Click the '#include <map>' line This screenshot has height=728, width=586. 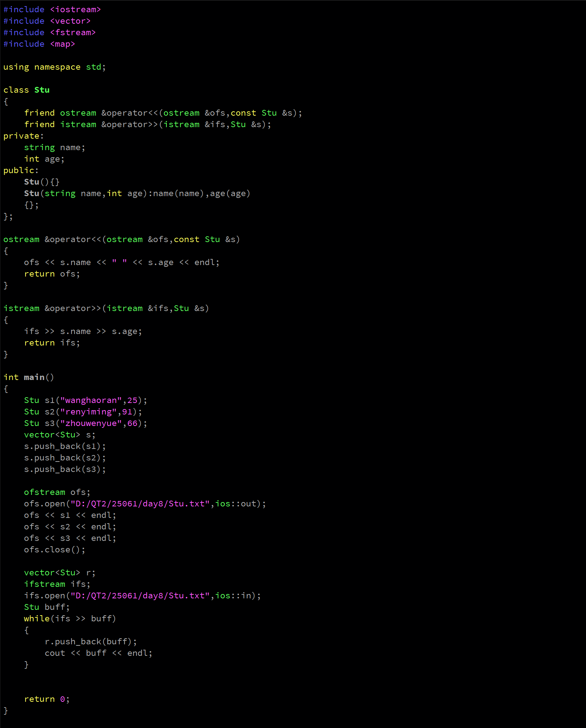39,44
